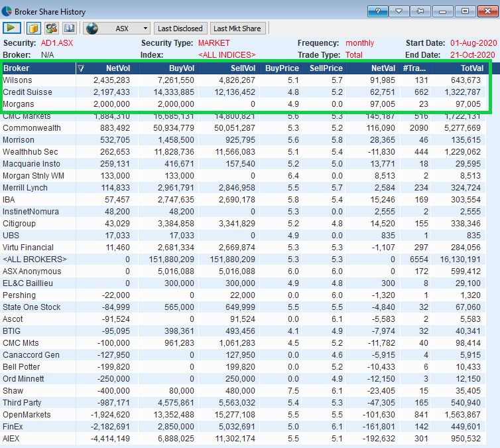
Task: Select the Shaw broker row
Action: tap(244, 390)
